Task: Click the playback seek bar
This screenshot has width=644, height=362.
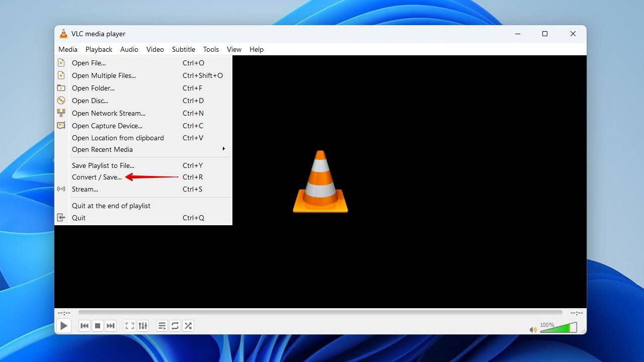Action: click(320, 313)
